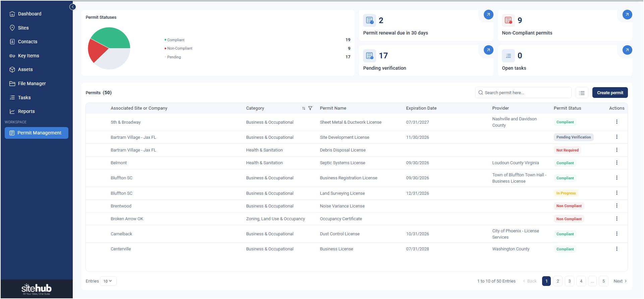Toggle list view next to search
Image resolution: width=644 pixels, height=299 pixels.
point(582,93)
